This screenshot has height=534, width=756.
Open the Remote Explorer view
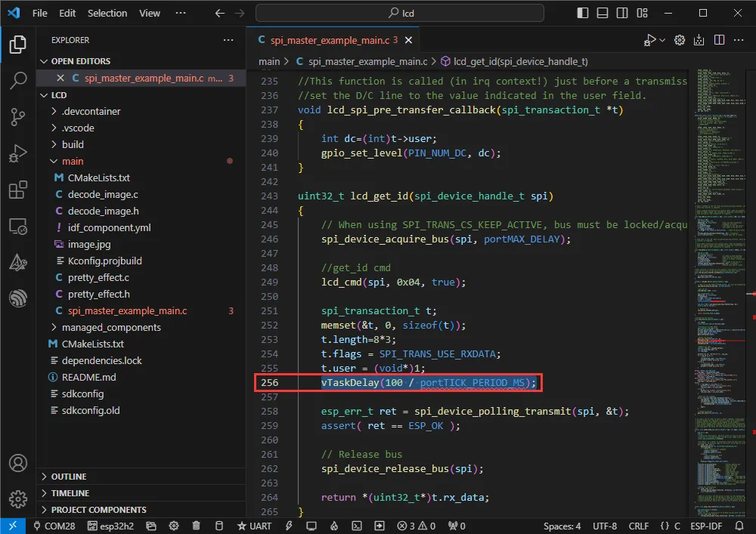pyautogui.click(x=17, y=226)
